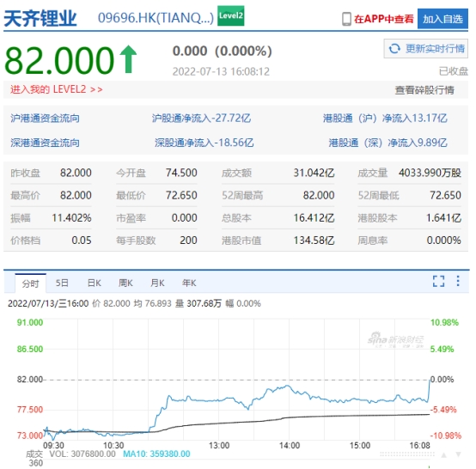Click the 13:00 time axis label
This screenshot has height=469, width=476.
tap(219, 445)
